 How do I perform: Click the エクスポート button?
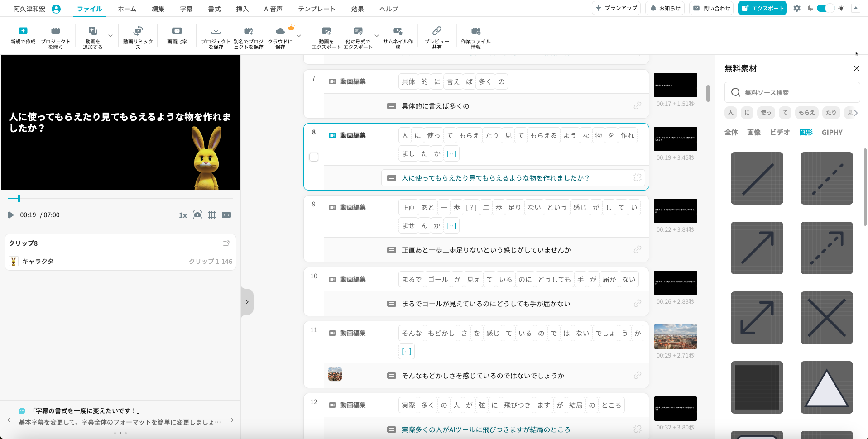click(x=762, y=8)
